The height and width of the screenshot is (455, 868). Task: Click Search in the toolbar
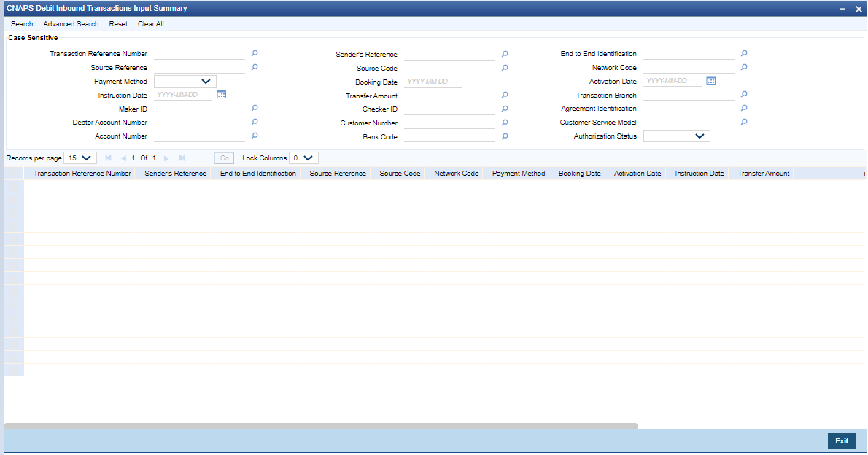(22, 24)
